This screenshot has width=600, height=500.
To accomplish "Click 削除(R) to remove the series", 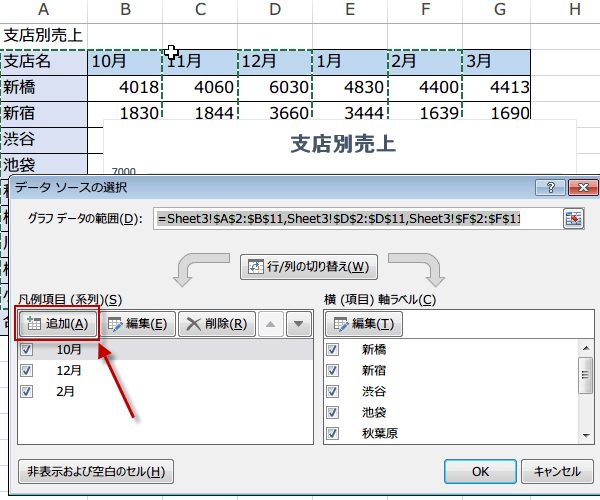I will click(217, 324).
